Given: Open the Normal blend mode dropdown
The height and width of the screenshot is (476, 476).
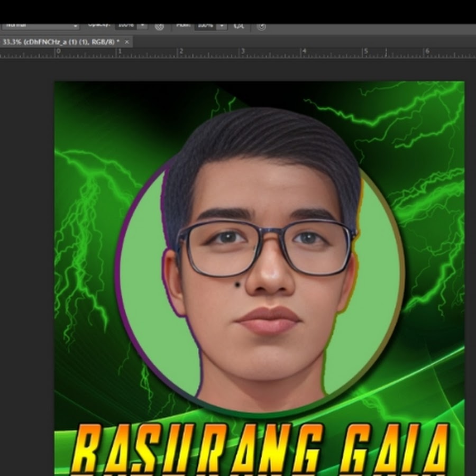Looking at the screenshot, I should click(40, 26).
